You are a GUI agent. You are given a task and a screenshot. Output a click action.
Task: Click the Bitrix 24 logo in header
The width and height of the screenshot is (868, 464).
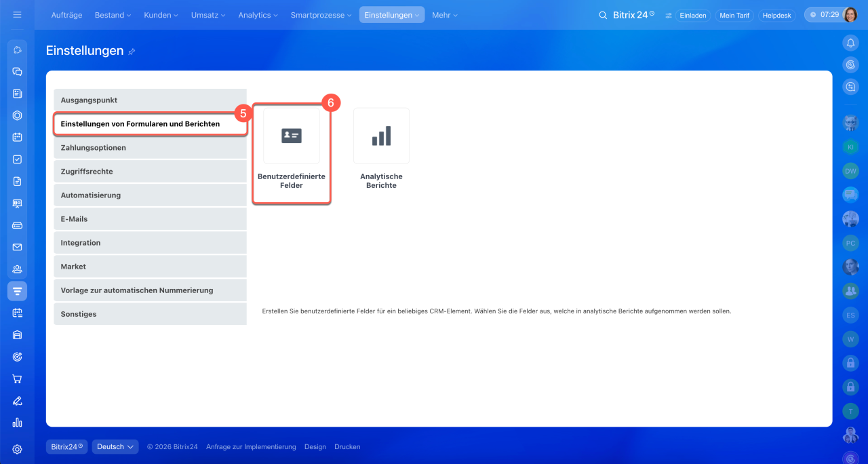click(634, 15)
